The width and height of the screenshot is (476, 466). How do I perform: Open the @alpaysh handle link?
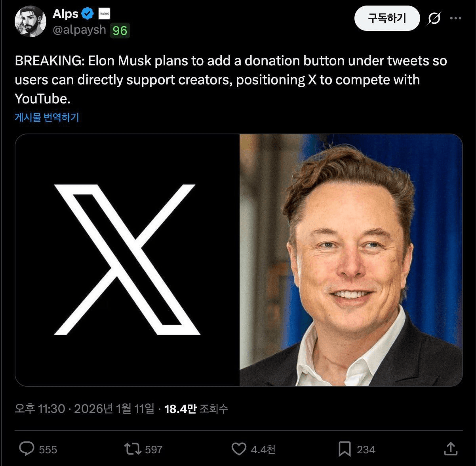(x=79, y=30)
